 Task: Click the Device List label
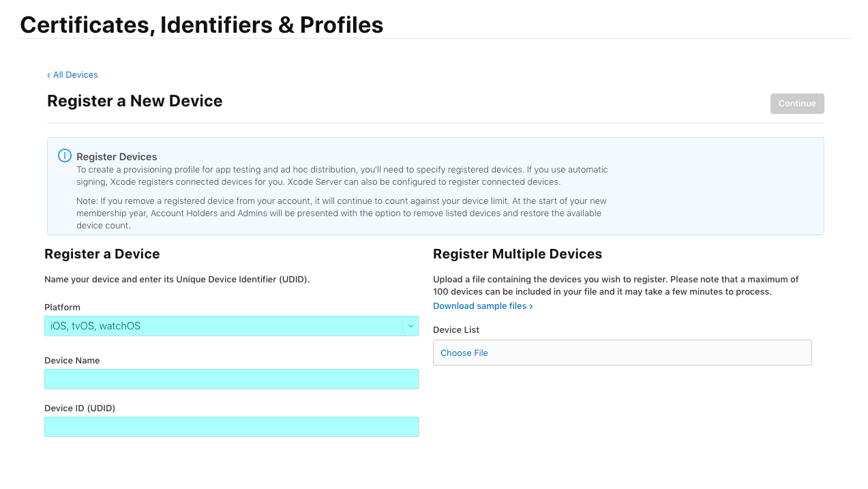(x=455, y=330)
